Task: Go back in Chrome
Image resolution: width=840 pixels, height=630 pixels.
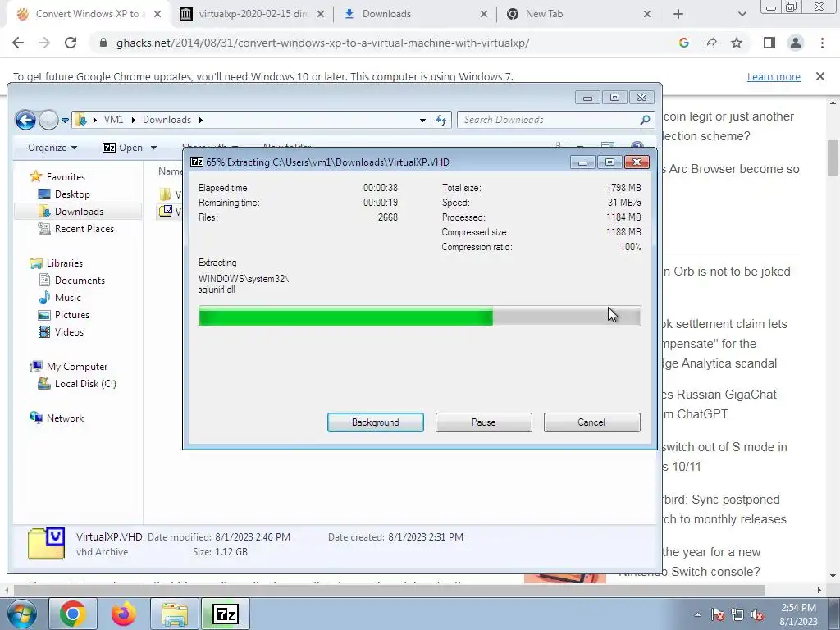Action: pyautogui.click(x=18, y=43)
